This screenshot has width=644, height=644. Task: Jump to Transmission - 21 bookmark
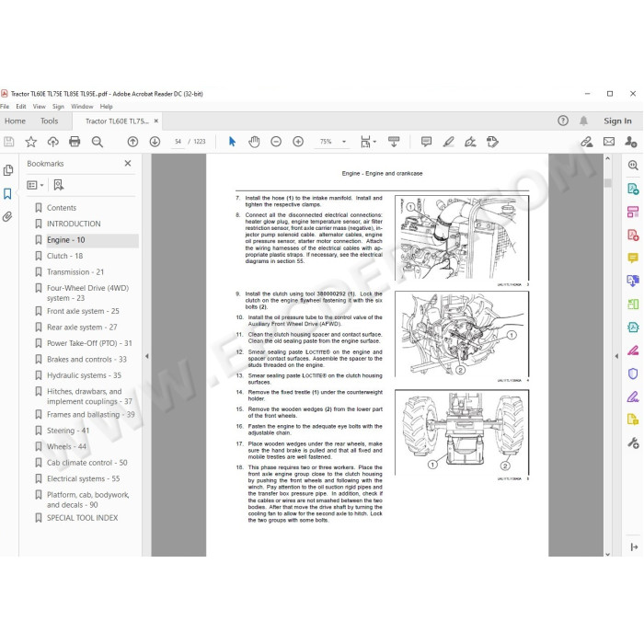pyautogui.click(x=75, y=272)
